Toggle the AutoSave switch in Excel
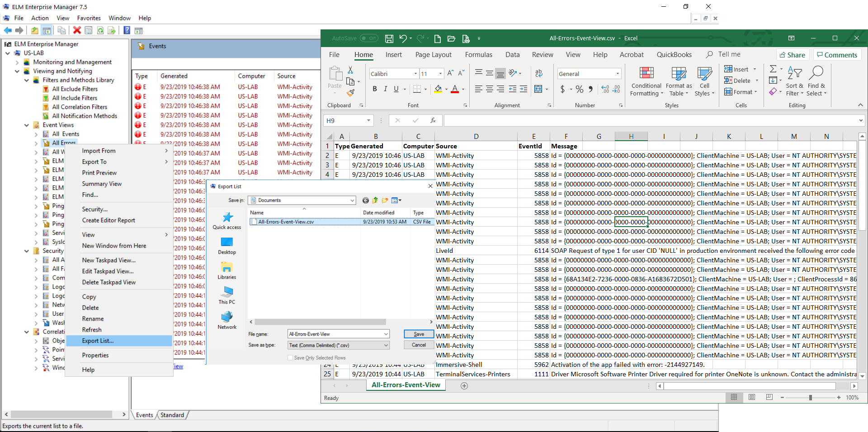 pos(369,38)
